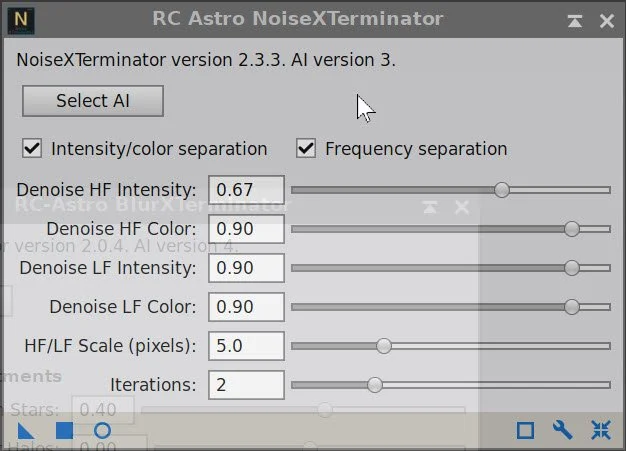Viewport: 626px width, 451px height.
Task: Toggle Frequency separation checkbox
Action: tap(306, 148)
